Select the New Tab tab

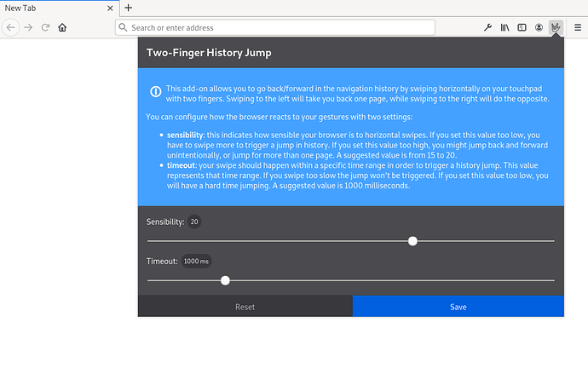(x=60, y=9)
